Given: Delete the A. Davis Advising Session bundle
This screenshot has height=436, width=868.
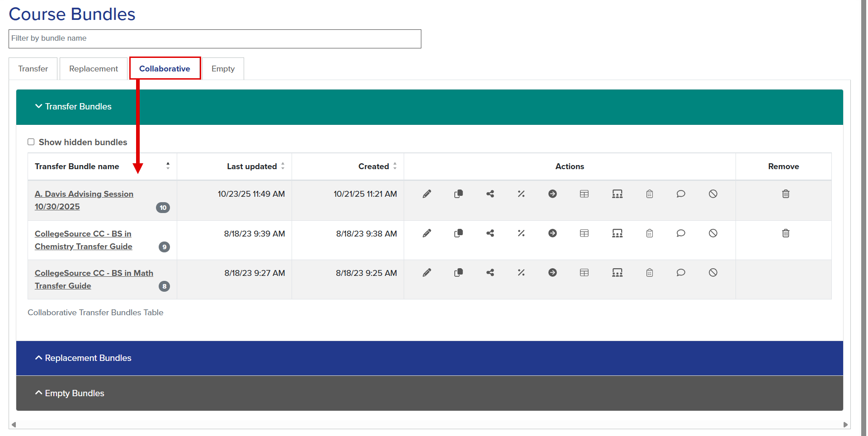Looking at the screenshot, I should pyautogui.click(x=786, y=194).
